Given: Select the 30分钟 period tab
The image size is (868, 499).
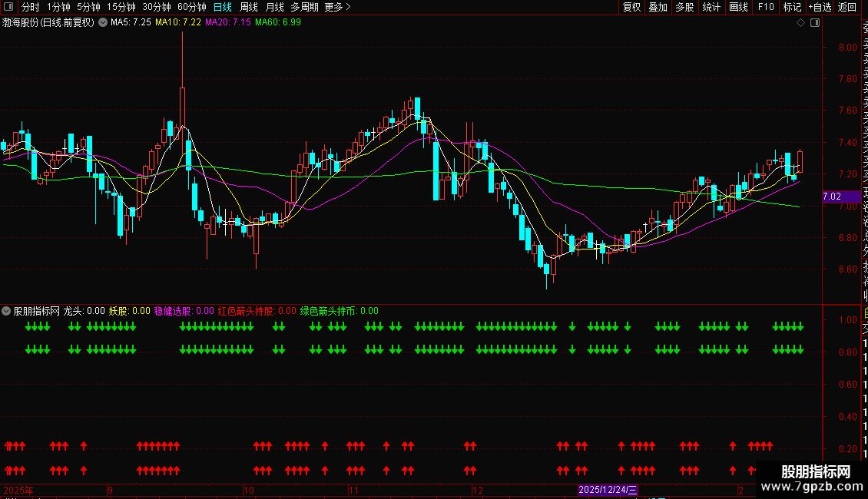Looking at the screenshot, I should click(157, 7).
